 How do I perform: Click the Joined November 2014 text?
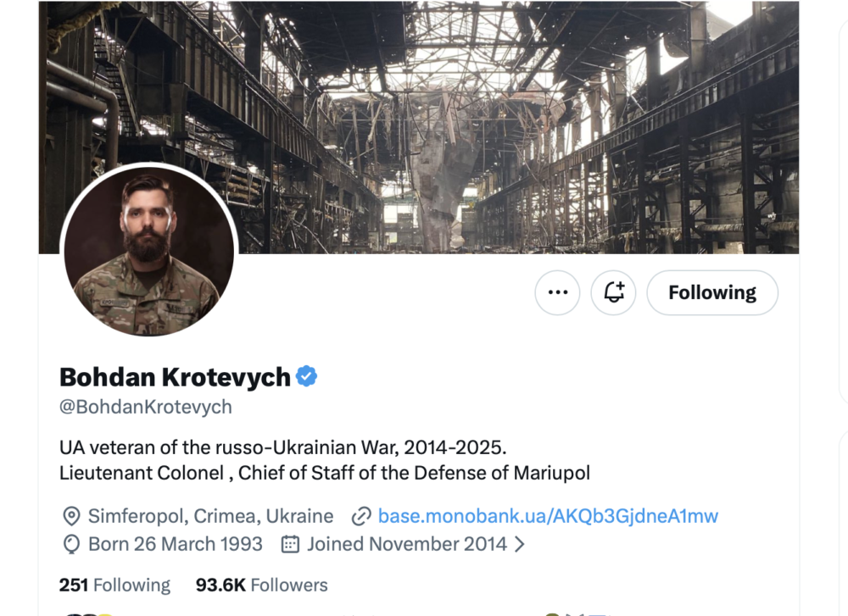(x=407, y=544)
